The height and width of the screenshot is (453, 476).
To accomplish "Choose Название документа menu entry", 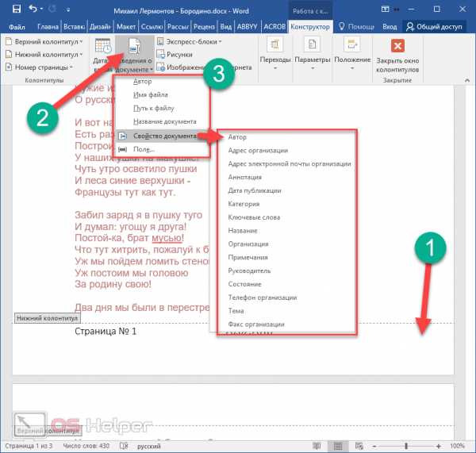I will (x=165, y=121).
